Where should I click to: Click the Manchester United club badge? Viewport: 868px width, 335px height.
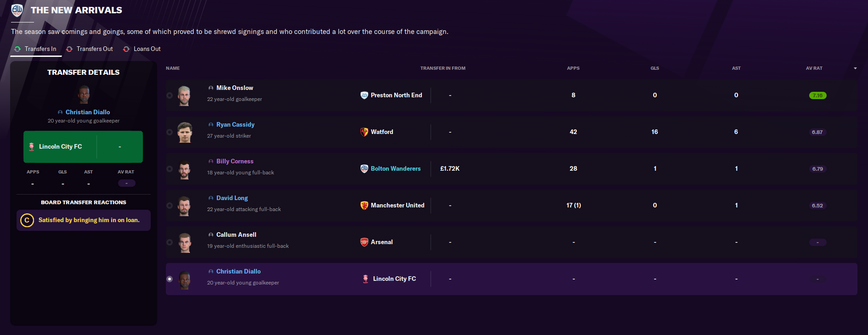[x=364, y=206]
